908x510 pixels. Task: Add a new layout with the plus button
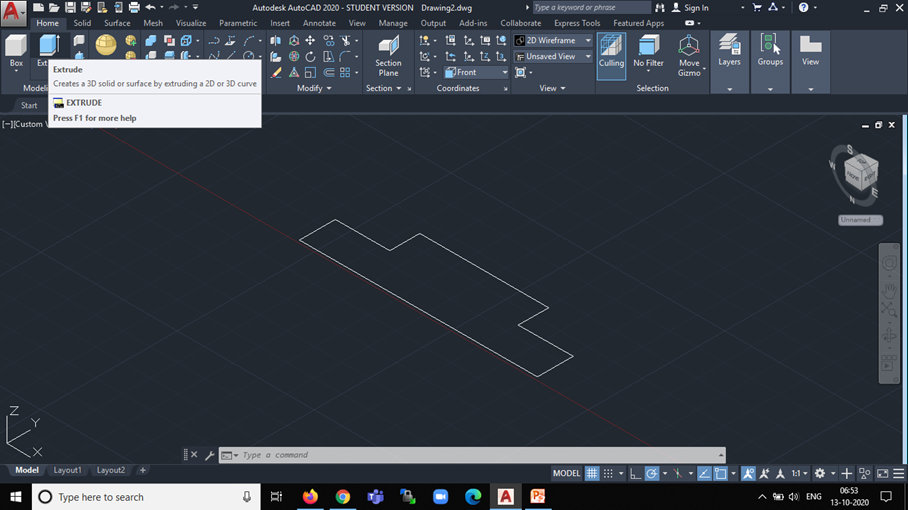pos(142,470)
